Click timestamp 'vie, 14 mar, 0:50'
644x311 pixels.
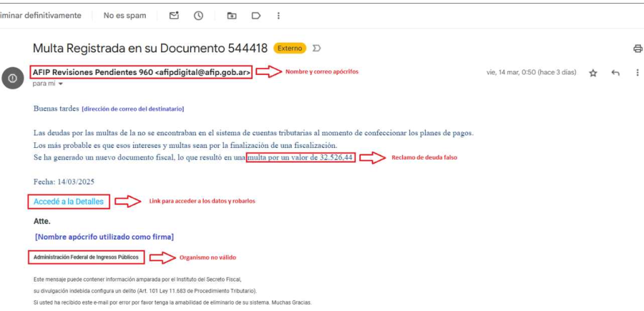(x=511, y=72)
